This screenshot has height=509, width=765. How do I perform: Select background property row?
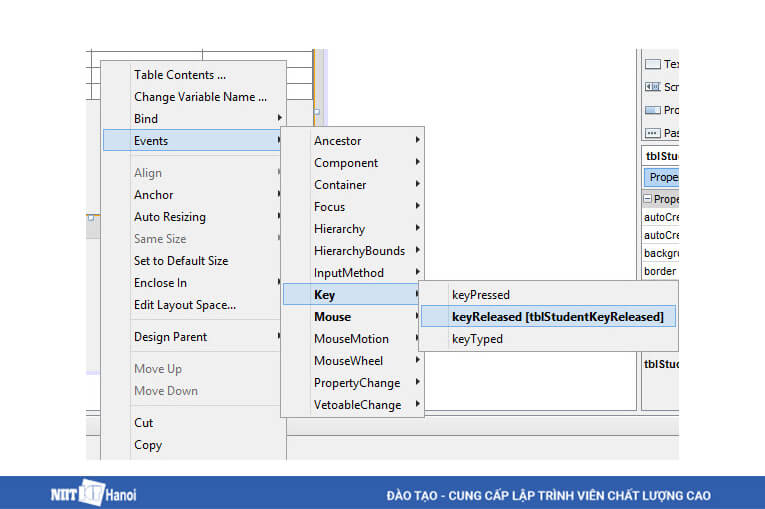(x=661, y=253)
